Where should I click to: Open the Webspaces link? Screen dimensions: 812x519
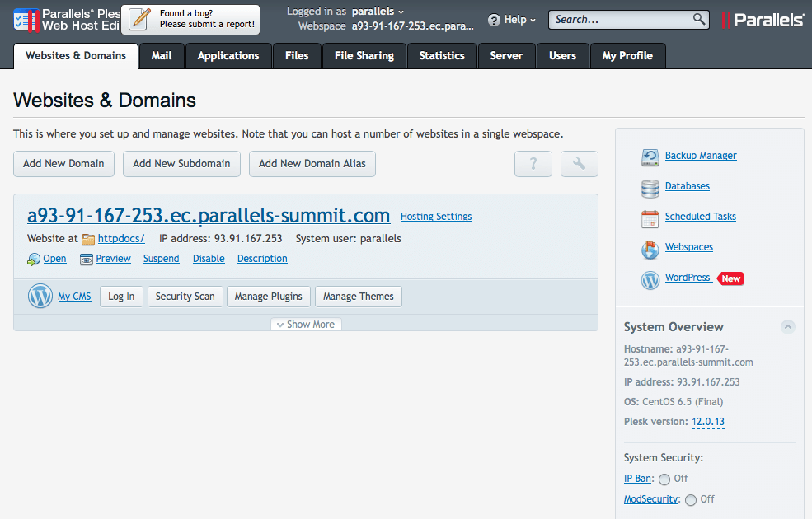pyautogui.click(x=688, y=247)
